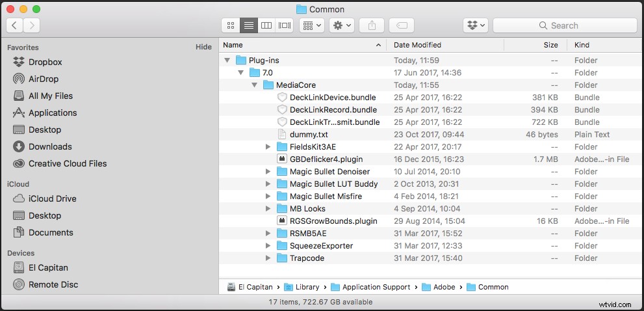Expand the MB Looks folder

click(x=268, y=209)
